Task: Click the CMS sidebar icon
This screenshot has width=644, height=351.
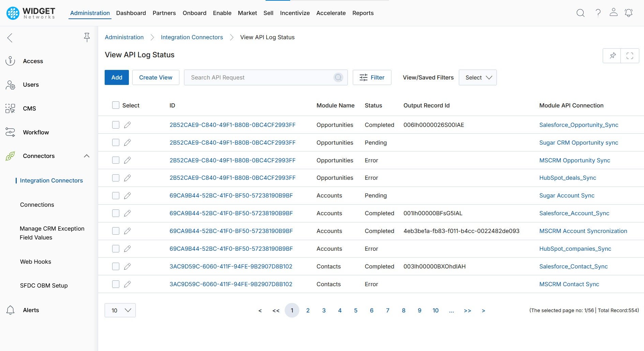Action: pyautogui.click(x=10, y=108)
